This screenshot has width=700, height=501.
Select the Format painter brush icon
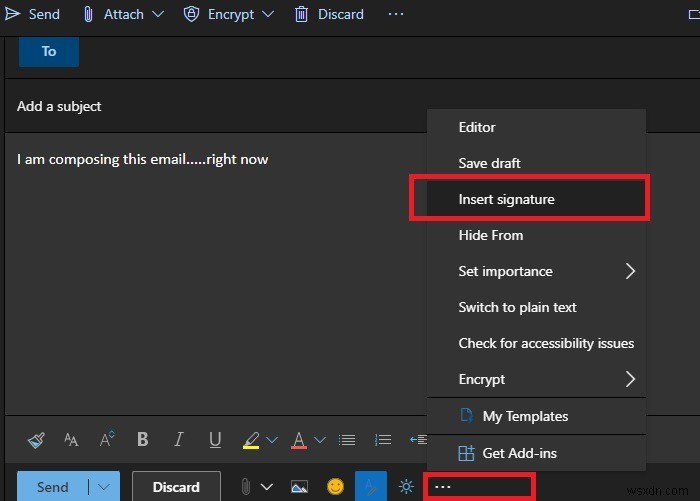(36, 440)
